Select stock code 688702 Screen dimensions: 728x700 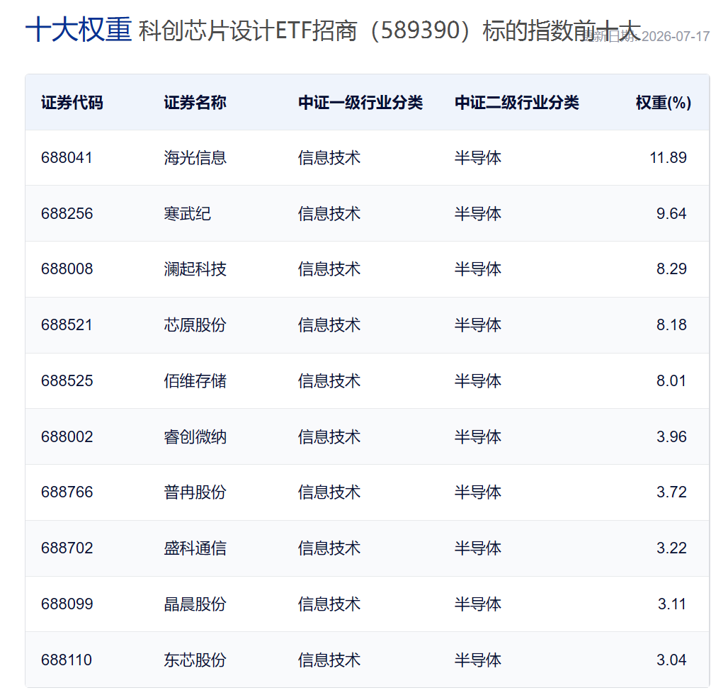(67, 548)
